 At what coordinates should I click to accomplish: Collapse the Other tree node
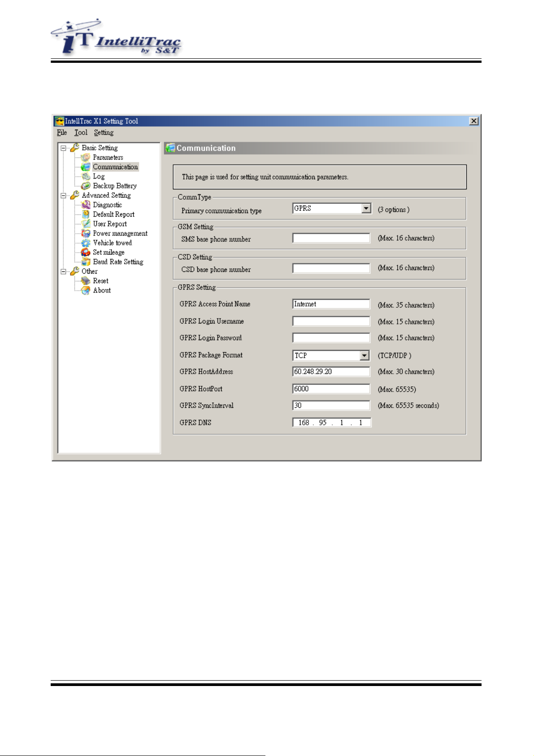point(63,271)
